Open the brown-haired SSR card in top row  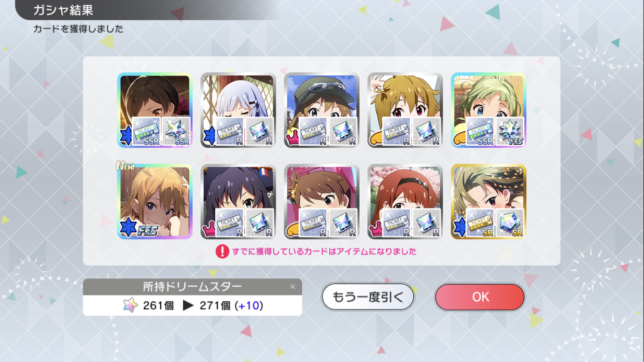click(155, 110)
